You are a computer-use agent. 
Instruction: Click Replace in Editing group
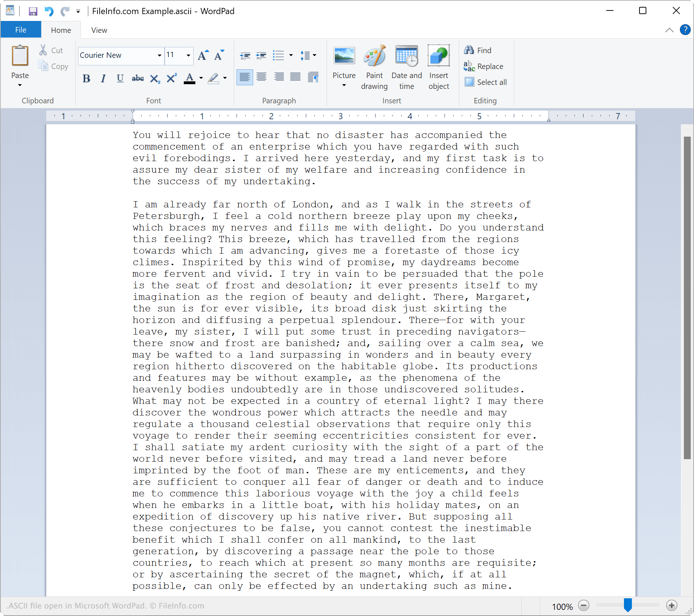[x=491, y=66]
